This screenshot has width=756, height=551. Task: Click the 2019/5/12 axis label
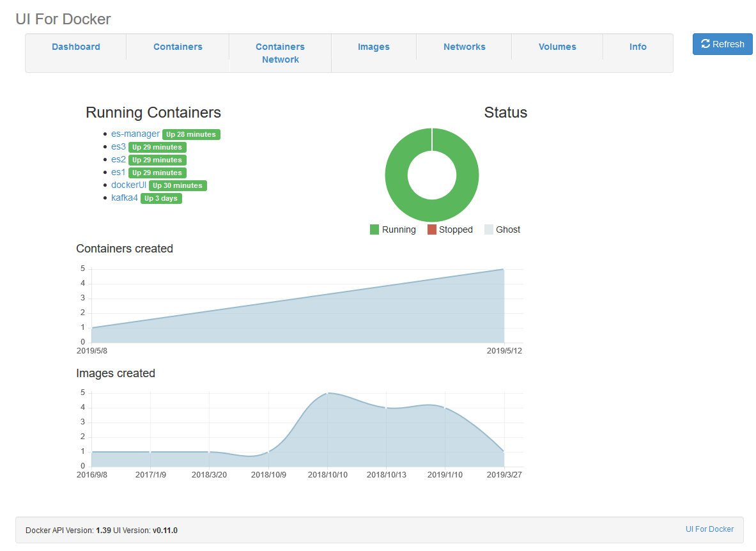tap(504, 350)
